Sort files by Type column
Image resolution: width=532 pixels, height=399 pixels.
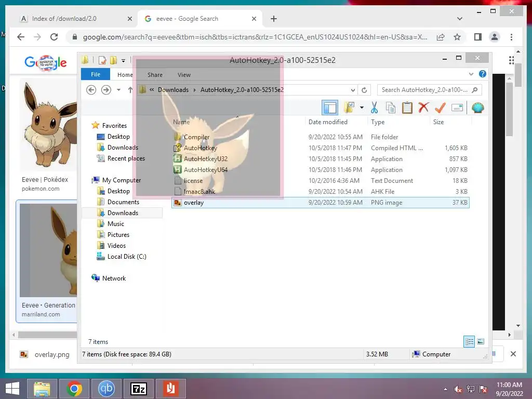point(378,122)
